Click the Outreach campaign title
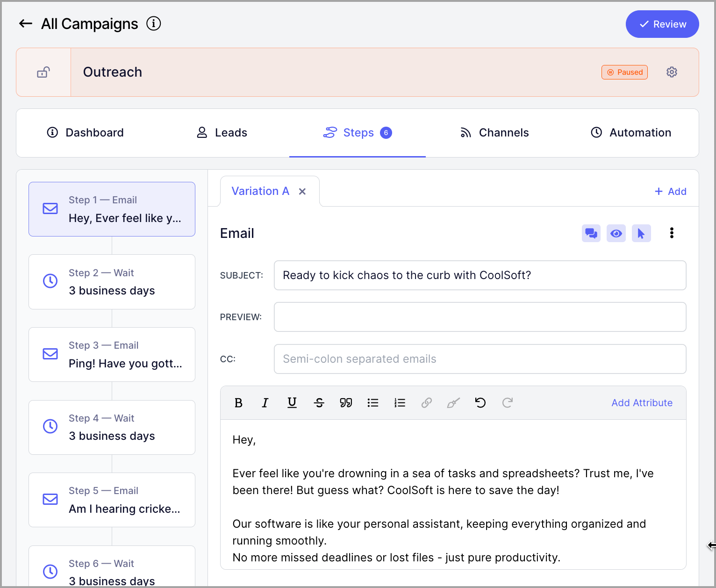The width and height of the screenshot is (716, 588). 113,72
